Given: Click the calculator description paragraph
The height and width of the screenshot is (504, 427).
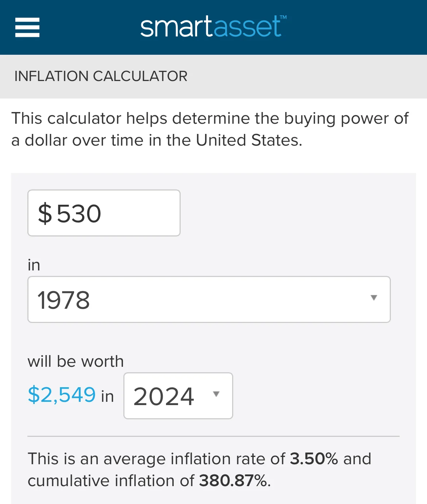Looking at the screenshot, I should coord(210,129).
